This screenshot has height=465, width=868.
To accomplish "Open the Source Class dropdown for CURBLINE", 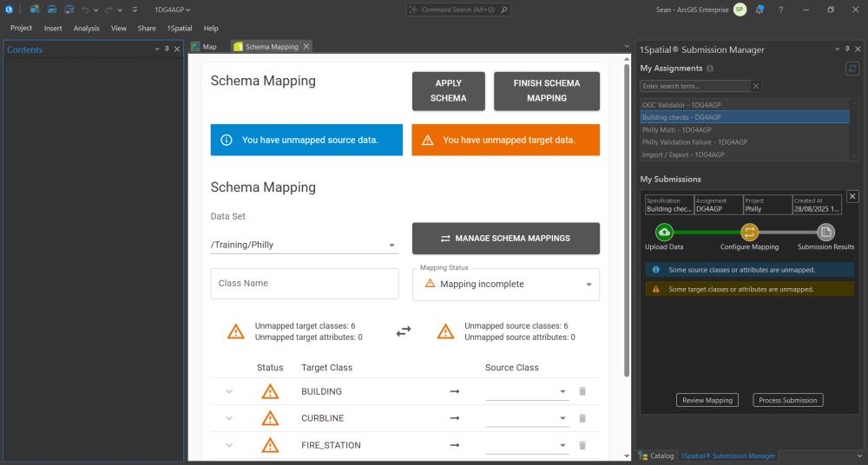I will tap(527, 418).
